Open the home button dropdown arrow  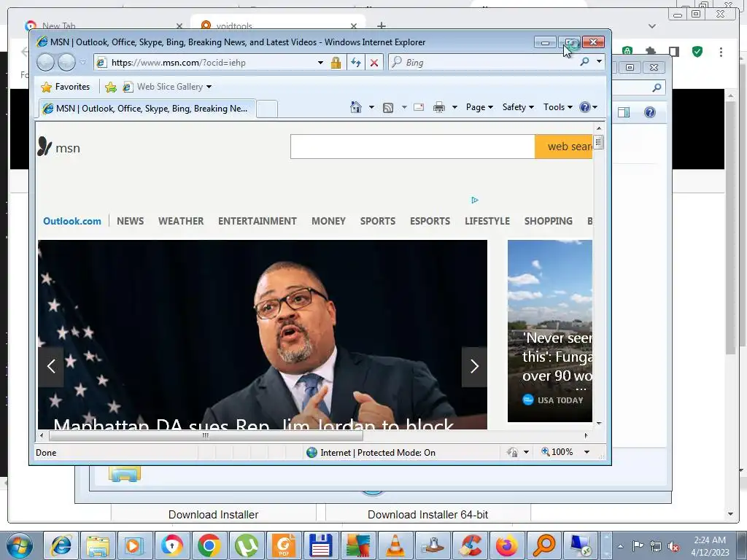[371, 107]
